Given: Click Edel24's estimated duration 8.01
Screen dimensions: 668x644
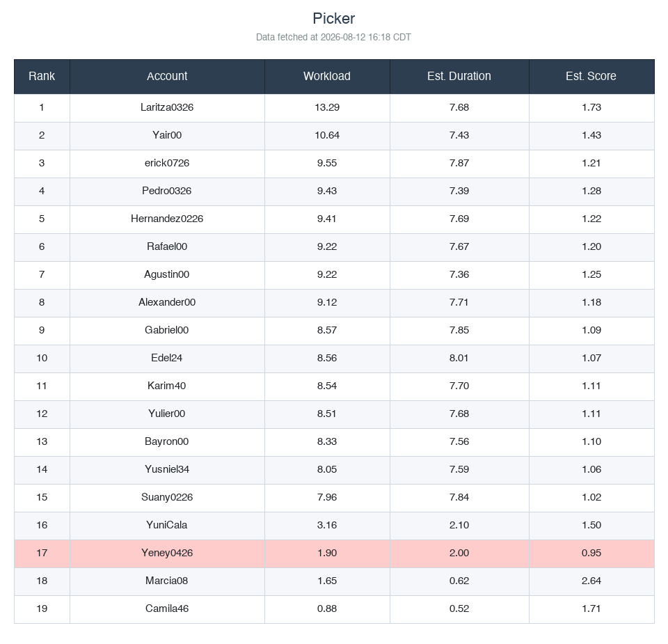Looking at the screenshot, I should [459, 358].
